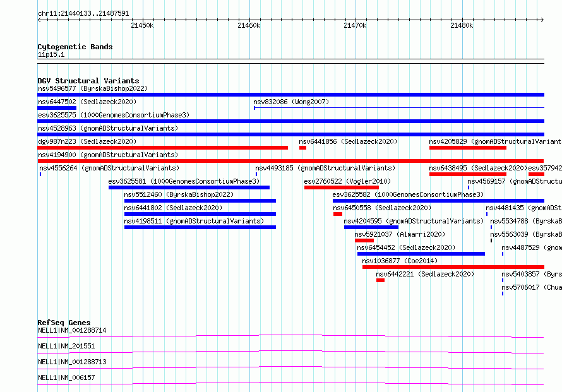The width and height of the screenshot is (562, 392).
Task: Select the red bar under nsv6438495
Action: coord(468,174)
